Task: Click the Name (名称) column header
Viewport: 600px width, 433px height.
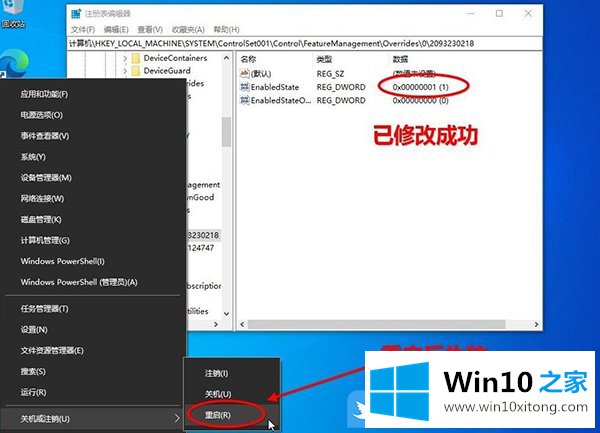Action: tap(275, 59)
